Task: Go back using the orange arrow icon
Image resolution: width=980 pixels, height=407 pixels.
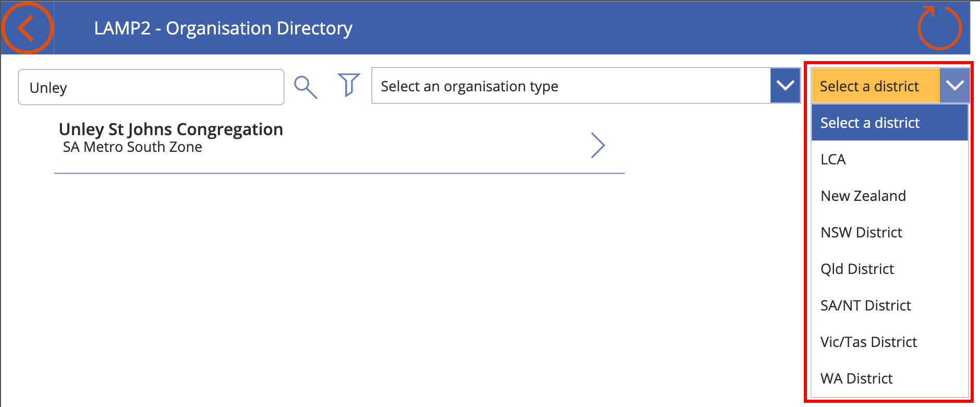Action: point(27,28)
